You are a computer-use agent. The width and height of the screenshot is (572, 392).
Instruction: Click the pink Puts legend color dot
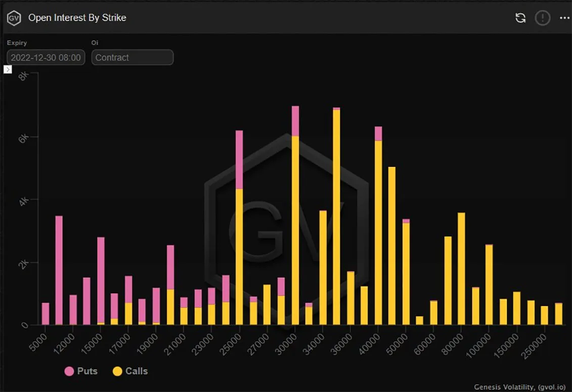[69, 371]
